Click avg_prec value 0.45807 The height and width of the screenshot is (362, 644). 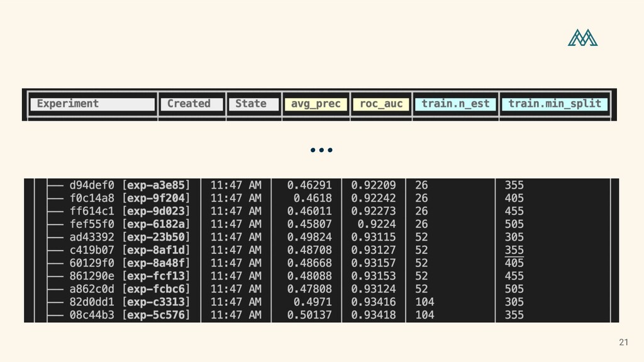click(309, 224)
